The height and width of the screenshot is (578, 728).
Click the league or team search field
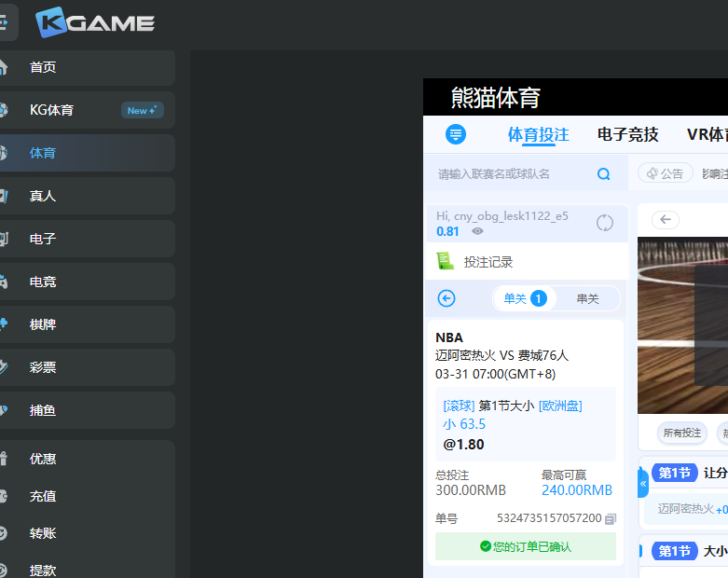(513, 174)
